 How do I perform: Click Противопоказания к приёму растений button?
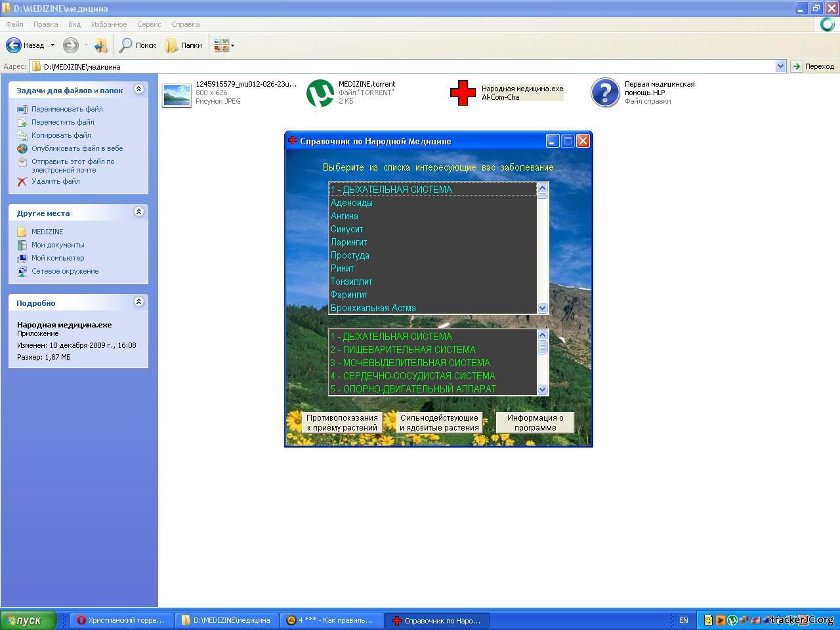342,423
